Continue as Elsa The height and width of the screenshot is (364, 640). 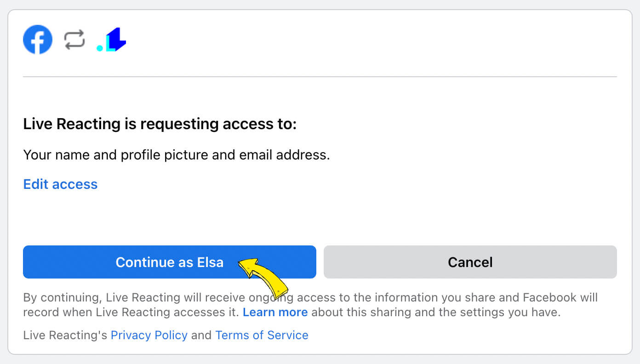pyautogui.click(x=170, y=262)
